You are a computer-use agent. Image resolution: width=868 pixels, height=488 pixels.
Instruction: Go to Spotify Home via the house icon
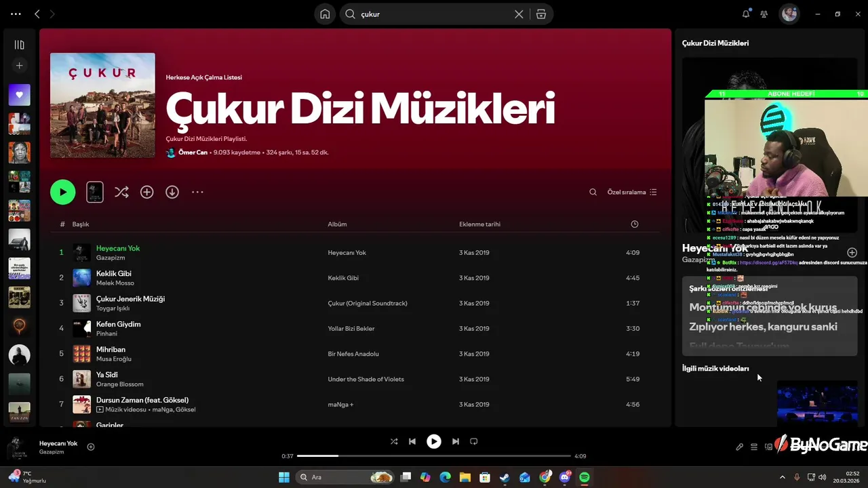(325, 14)
